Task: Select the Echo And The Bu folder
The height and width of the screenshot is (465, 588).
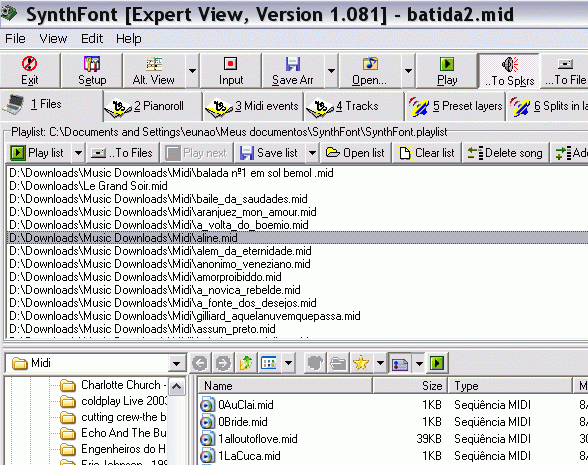Action: pos(112,433)
